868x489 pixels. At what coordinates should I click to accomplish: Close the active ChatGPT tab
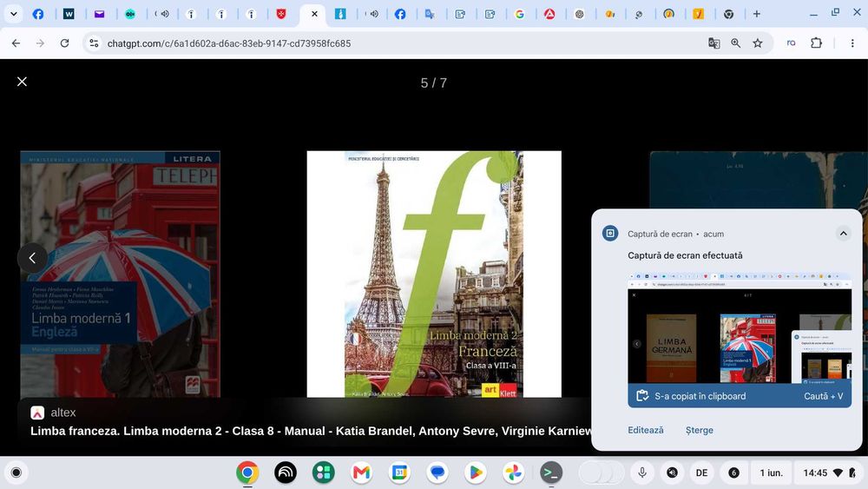click(314, 14)
